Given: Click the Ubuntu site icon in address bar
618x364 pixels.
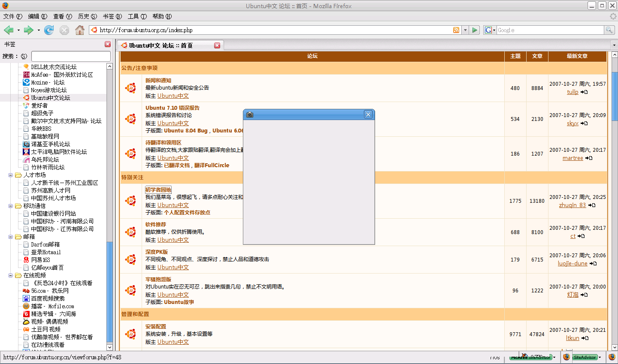Looking at the screenshot, I should pos(94,30).
